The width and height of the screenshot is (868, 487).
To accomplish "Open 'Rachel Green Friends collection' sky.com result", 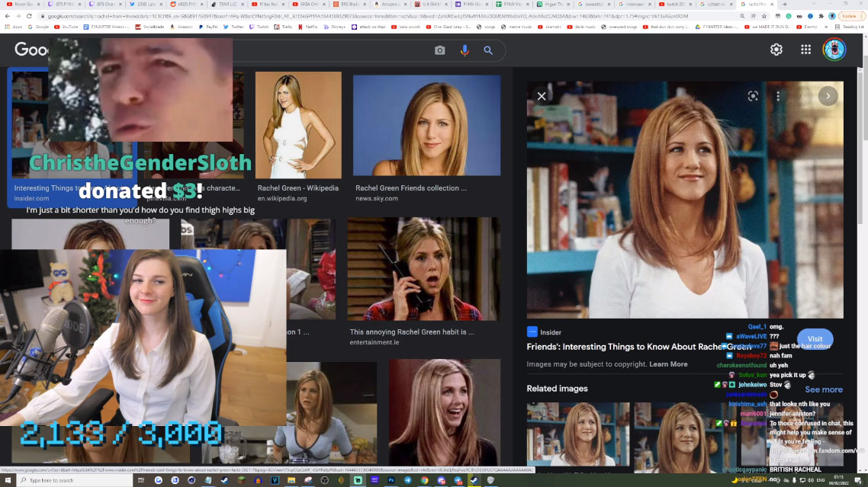I will click(427, 125).
